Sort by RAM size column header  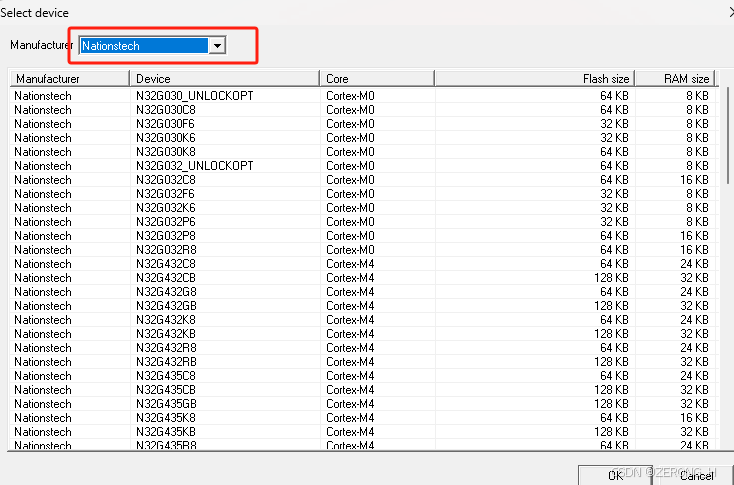[675, 79]
